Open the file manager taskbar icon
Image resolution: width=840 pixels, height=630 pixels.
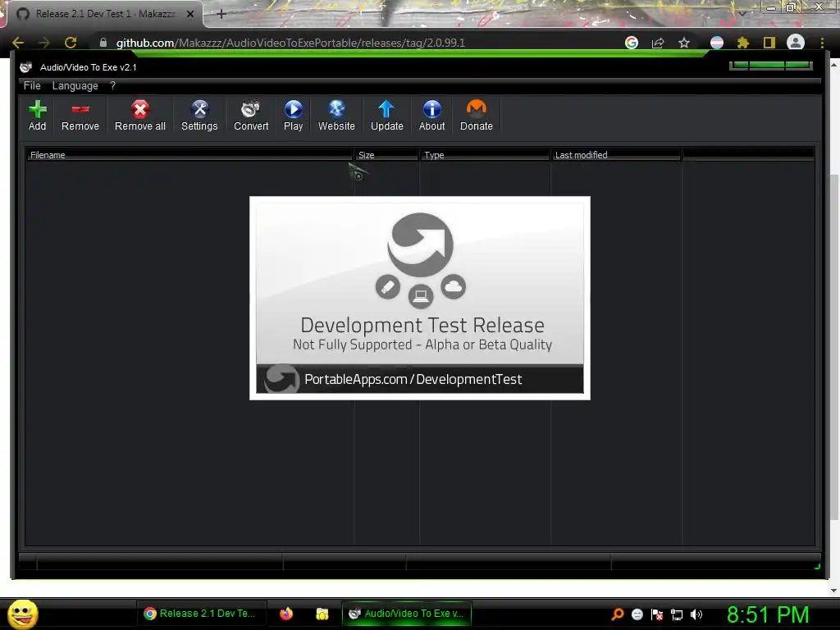(322, 614)
